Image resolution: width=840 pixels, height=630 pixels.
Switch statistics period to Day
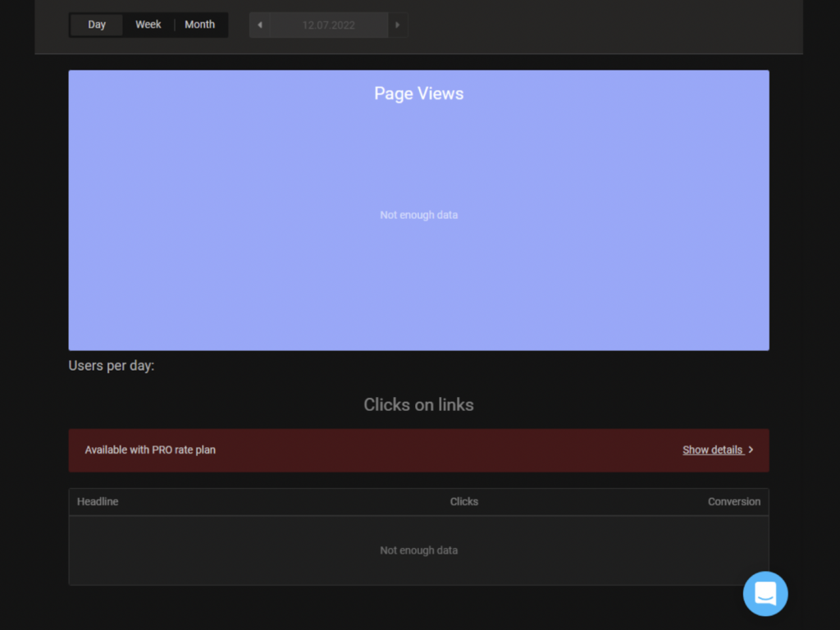click(x=97, y=25)
